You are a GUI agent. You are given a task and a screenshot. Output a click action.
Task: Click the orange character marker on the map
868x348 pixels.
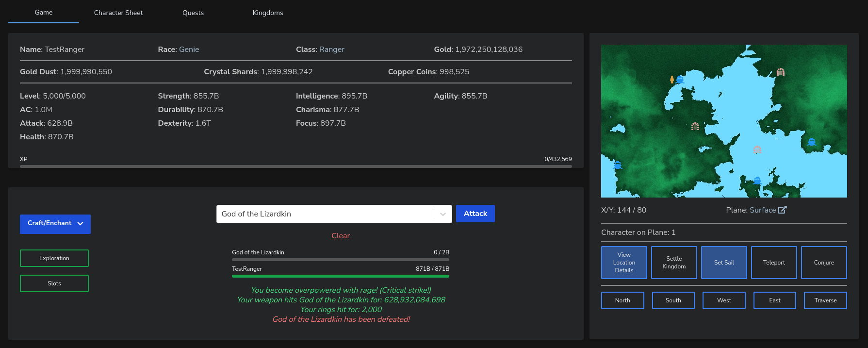click(x=672, y=80)
